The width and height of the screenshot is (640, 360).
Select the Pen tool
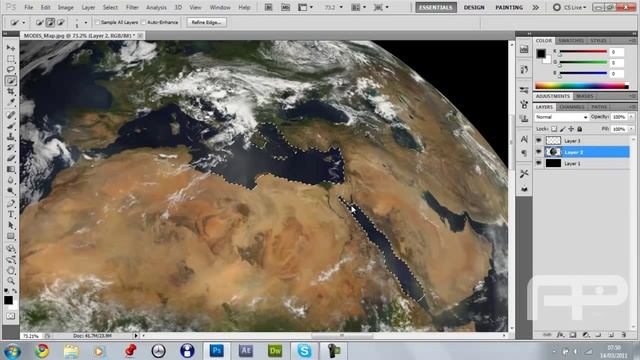11,203
